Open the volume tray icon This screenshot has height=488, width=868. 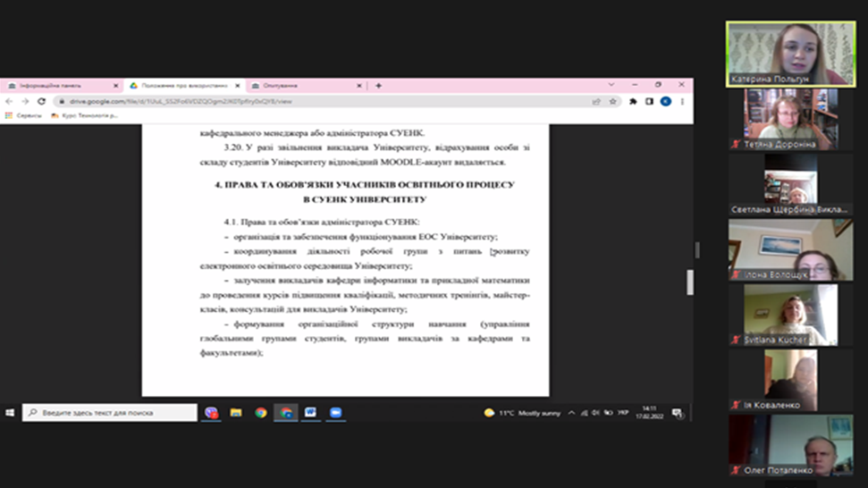pos(595,413)
